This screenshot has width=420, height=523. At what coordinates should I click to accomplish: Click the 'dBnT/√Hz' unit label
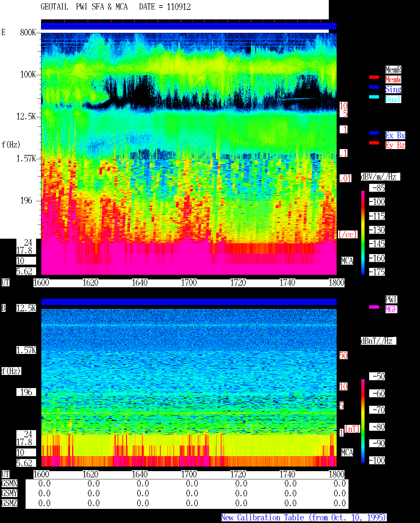click(x=378, y=341)
